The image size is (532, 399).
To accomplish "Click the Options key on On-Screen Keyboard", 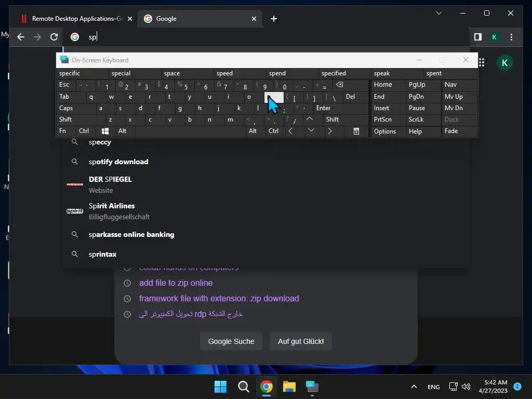I will tap(388, 131).
